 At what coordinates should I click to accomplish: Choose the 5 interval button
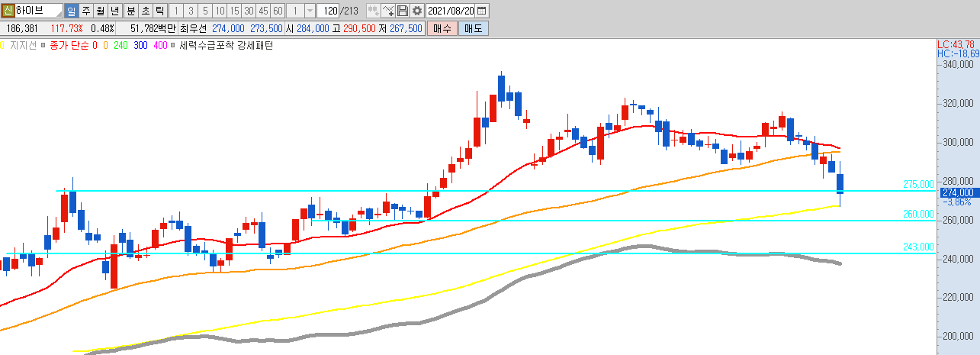(204, 11)
